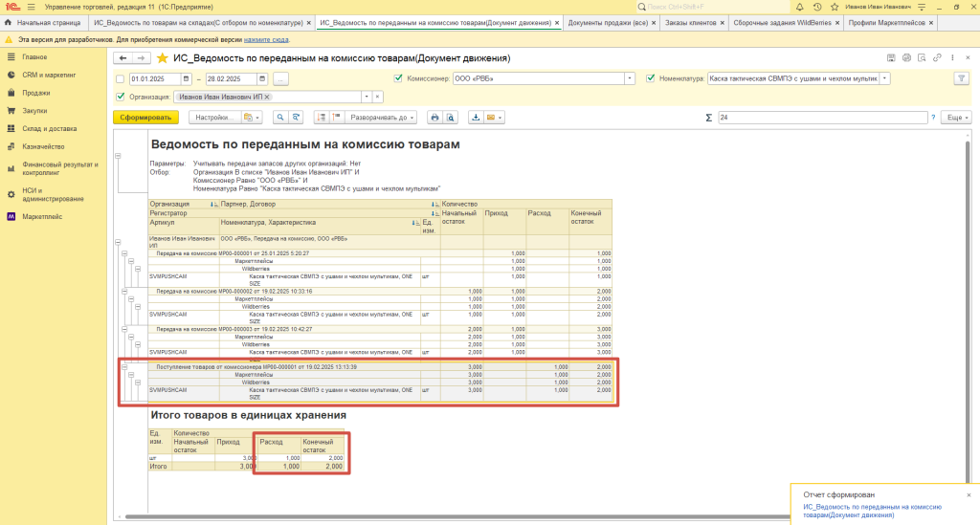Click collapse all groups icon
Image resolution: width=980 pixels, height=525 pixels.
click(322, 118)
